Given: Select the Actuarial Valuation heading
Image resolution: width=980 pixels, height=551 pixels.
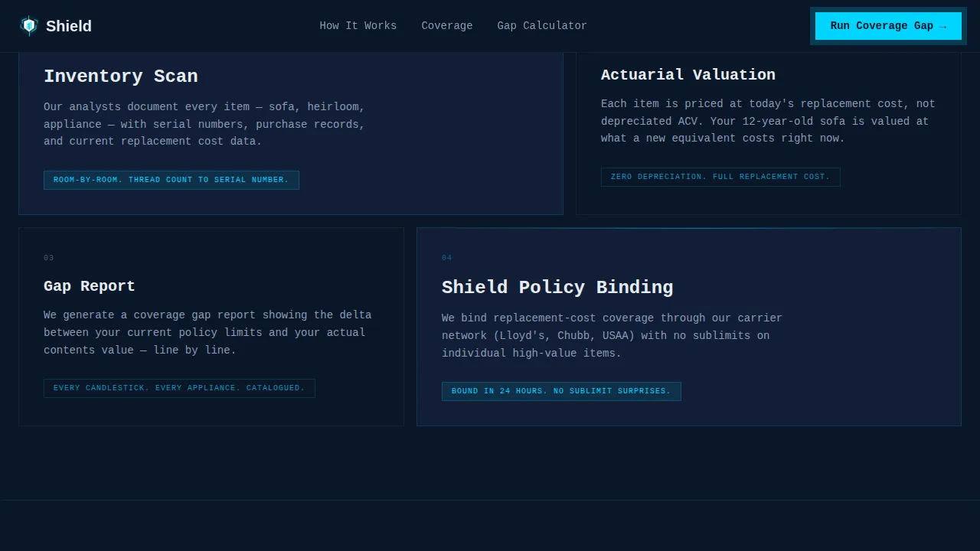Looking at the screenshot, I should point(688,75).
